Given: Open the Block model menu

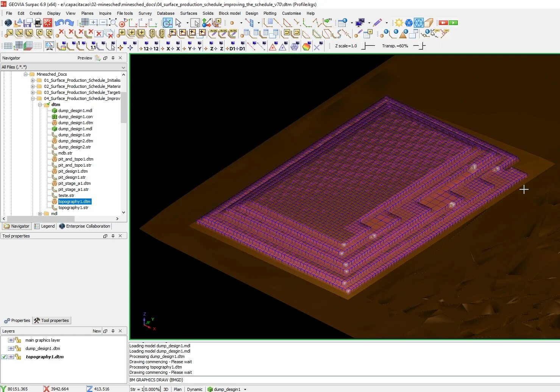Looking at the screenshot, I should point(229,13).
